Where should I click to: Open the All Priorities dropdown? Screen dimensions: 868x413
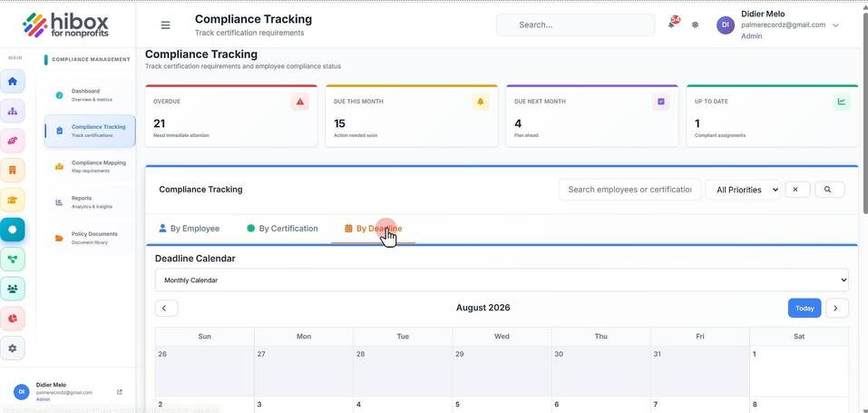click(743, 190)
